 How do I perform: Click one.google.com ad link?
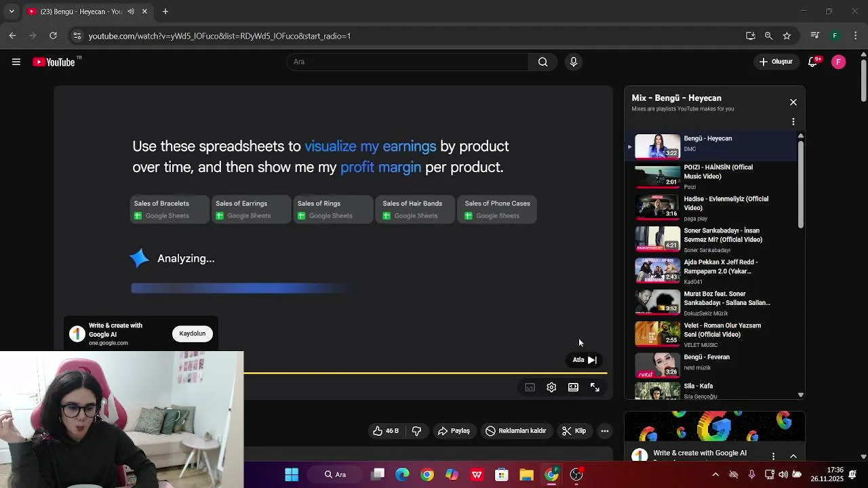108,343
